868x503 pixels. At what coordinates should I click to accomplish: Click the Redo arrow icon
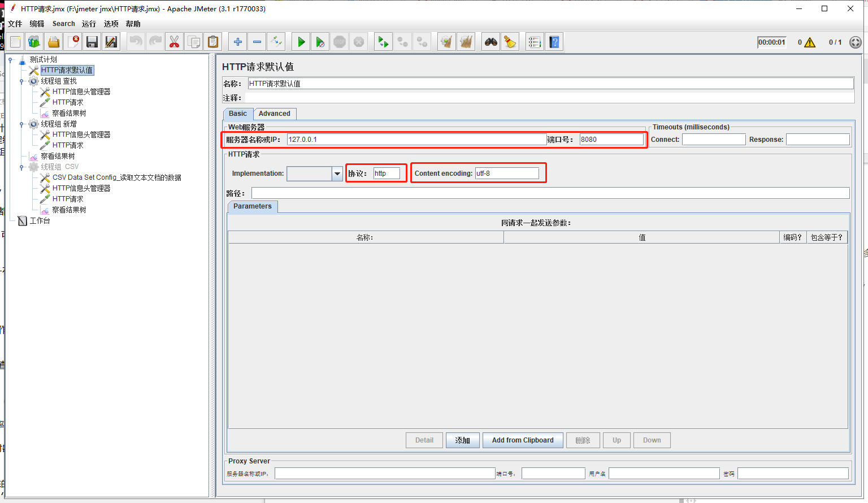[x=155, y=42]
